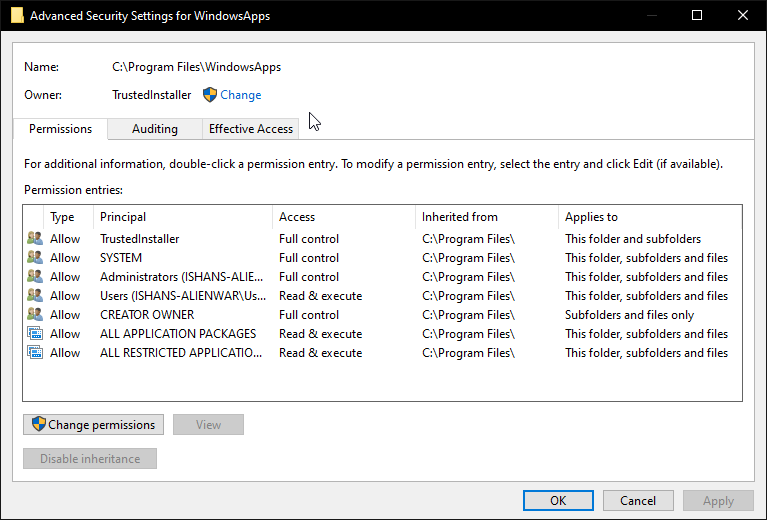Maximize the Advanced Security Settings window
The width and height of the screenshot is (767, 520).
pyautogui.click(x=697, y=15)
